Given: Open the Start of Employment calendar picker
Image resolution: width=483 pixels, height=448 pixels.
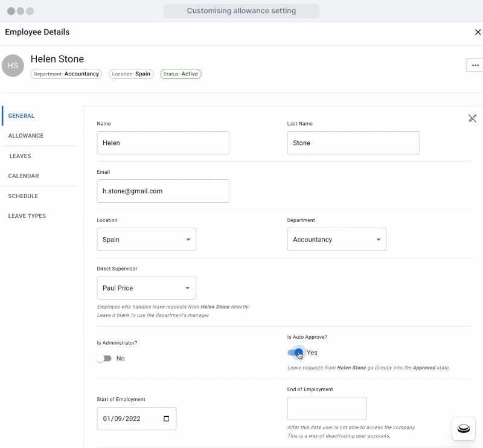Looking at the screenshot, I should [167, 418].
